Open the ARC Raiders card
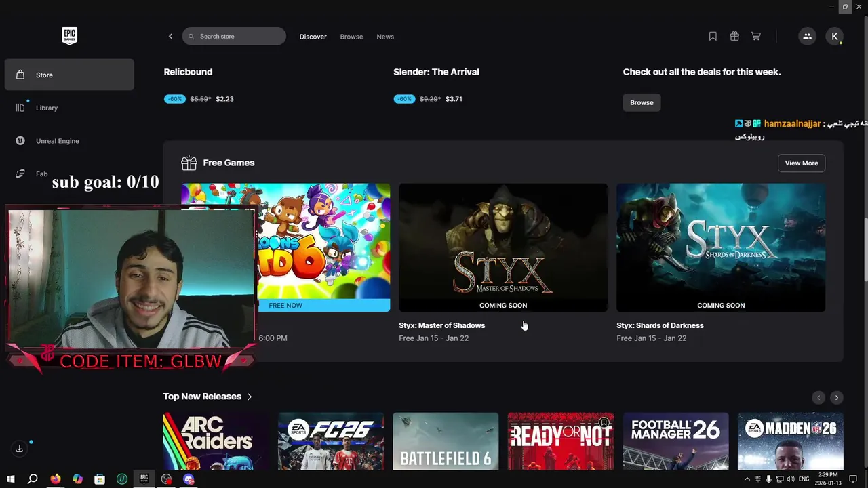 (216, 441)
